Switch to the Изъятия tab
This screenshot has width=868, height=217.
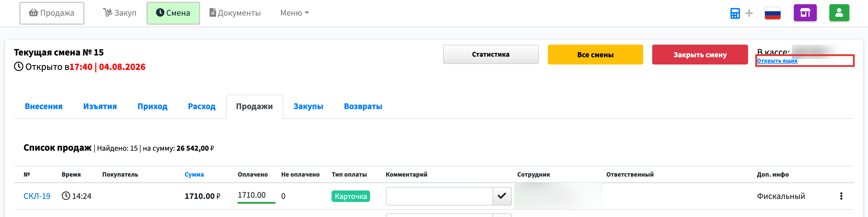100,106
